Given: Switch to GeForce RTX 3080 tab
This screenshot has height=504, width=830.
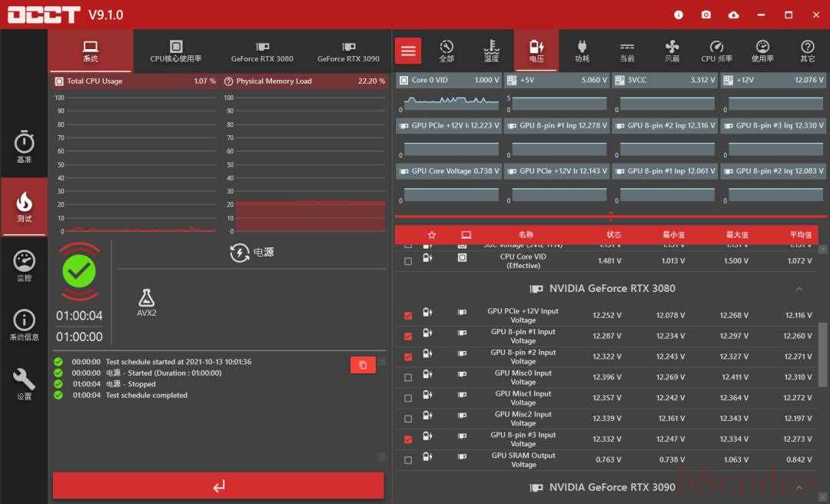Looking at the screenshot, I should [262, 51].
